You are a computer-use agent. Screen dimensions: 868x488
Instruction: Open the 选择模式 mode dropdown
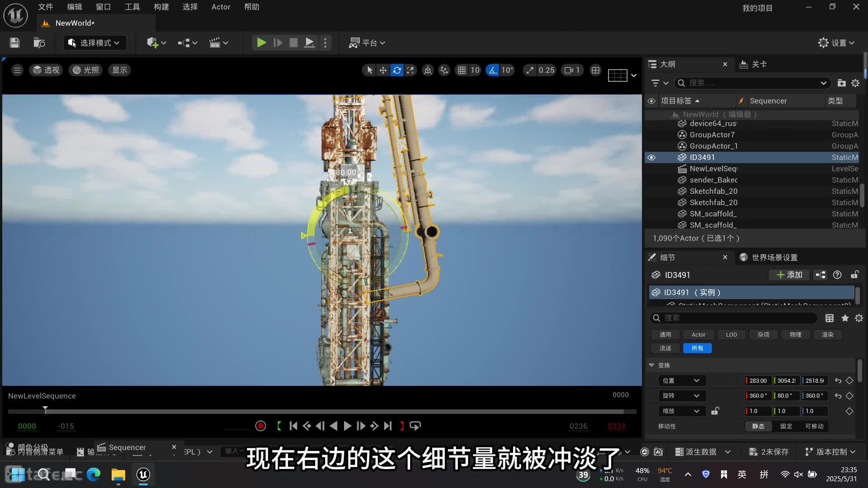(94, 43)
